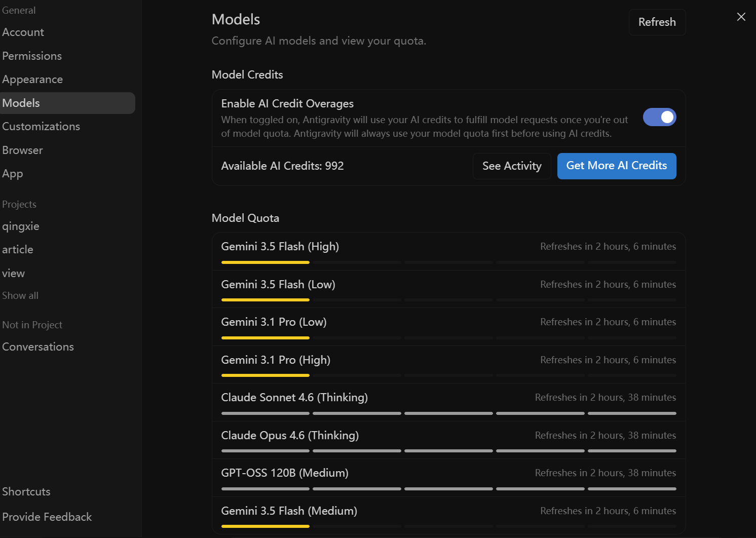Open the view project
Screen dimensions: 756x538
tap(14, 273)
